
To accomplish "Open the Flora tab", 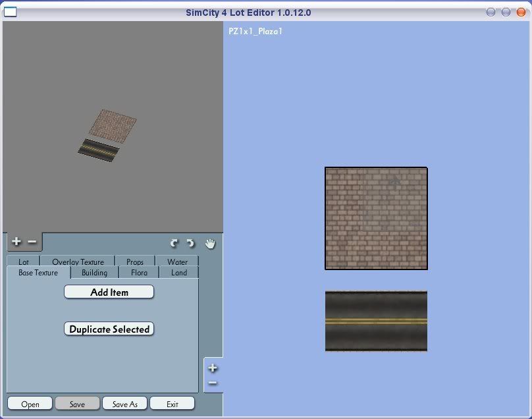I will [x=139, y=273].
